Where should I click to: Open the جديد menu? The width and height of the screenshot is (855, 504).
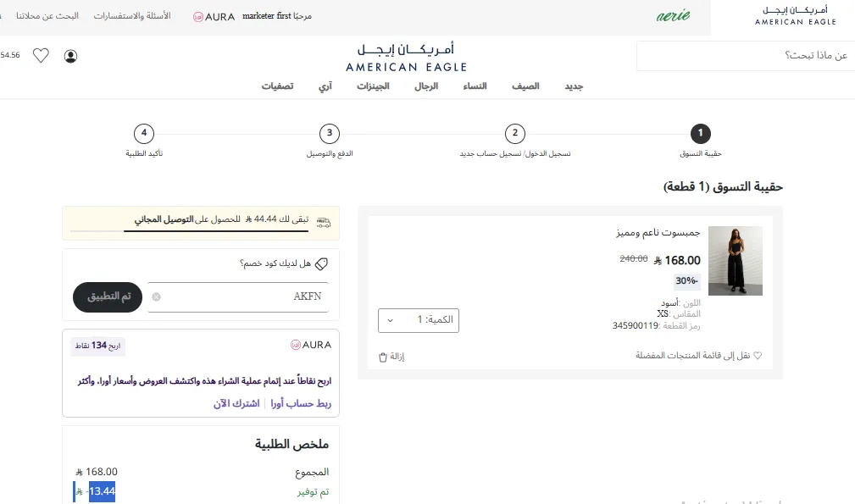coord(574,86)
